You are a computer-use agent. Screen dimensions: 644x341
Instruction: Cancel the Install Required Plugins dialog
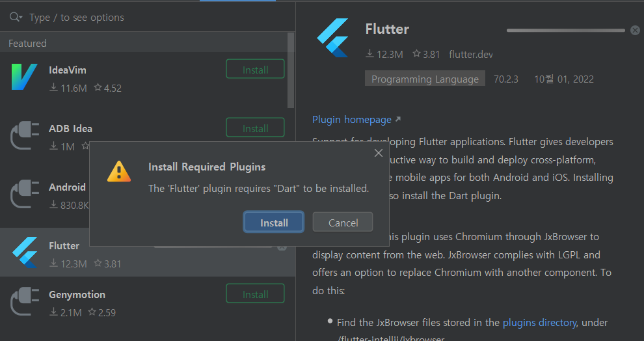[343, 223]
